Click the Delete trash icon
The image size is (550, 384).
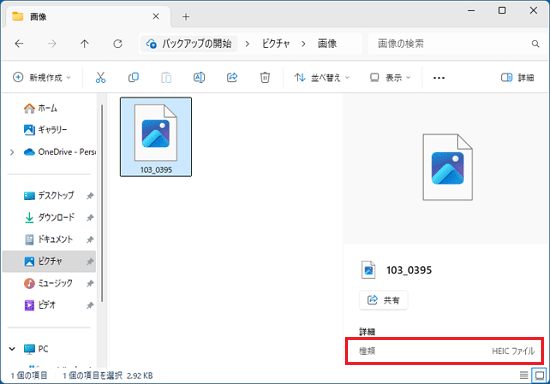click(x=265, y=78)
